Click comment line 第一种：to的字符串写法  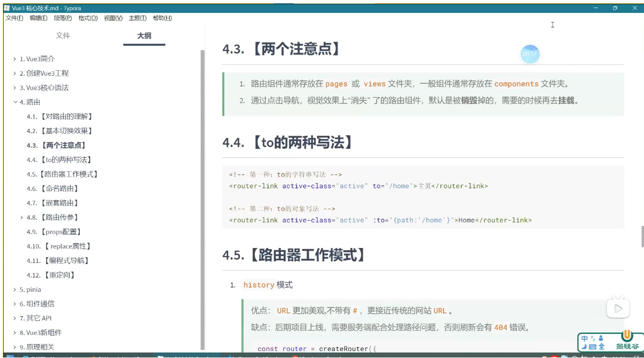(x=286, y=174)
